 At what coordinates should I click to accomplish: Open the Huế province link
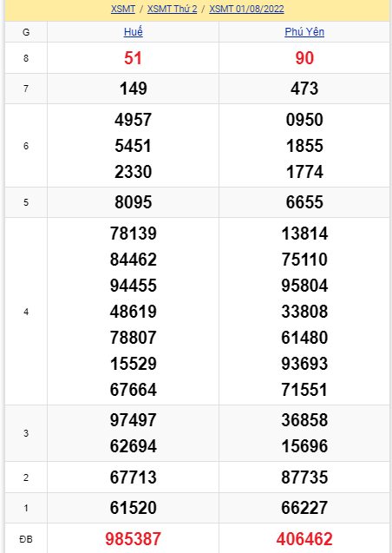coord(134,32)
